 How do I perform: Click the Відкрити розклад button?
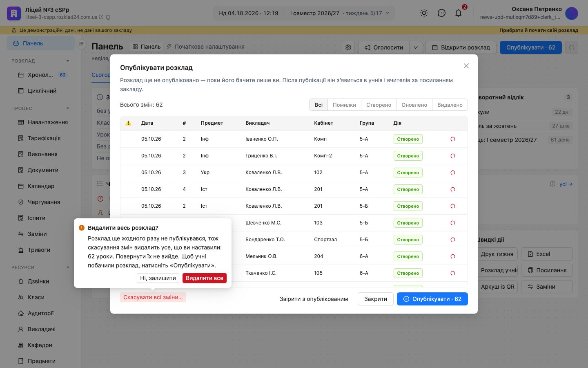[x=461, y=47]
